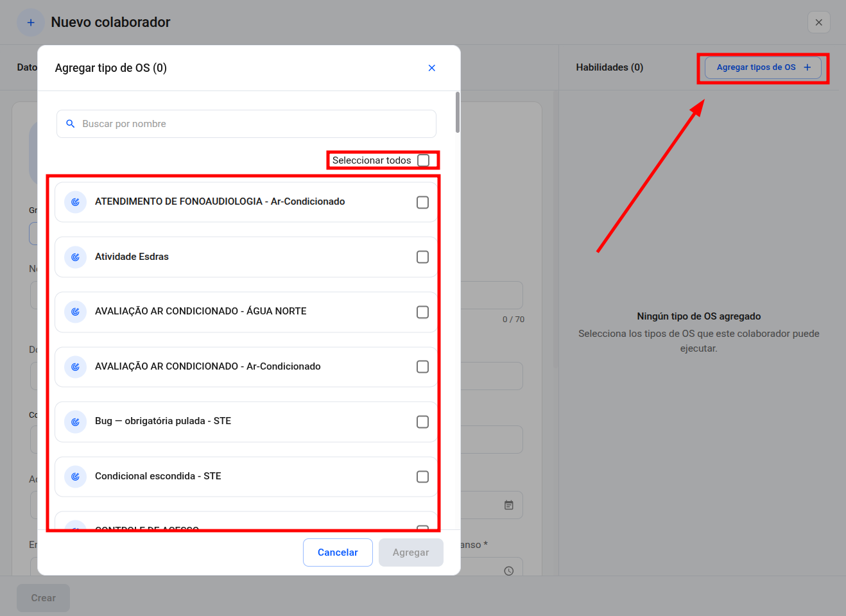This screenshot has width=846, height=616.
Task: Click the search magnifier icon in Buscar por nombre
Action: click(x=71, y=124)
